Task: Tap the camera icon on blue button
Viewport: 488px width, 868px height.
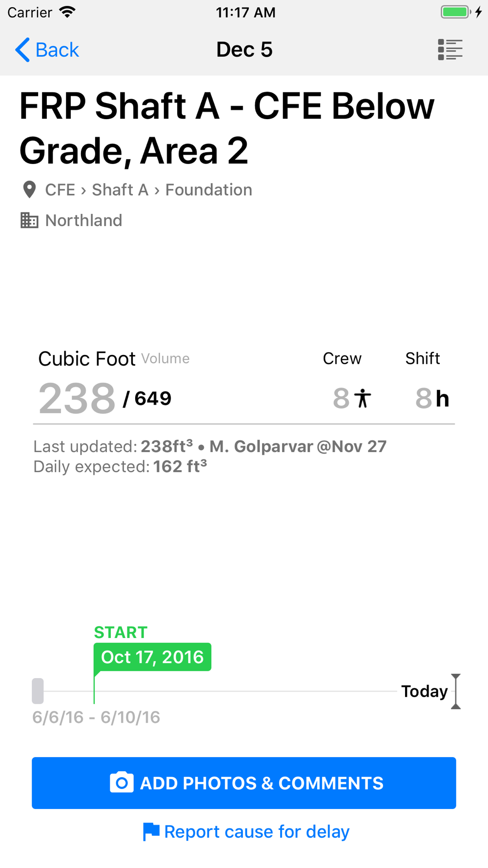Action: click(x=122, y=783)
